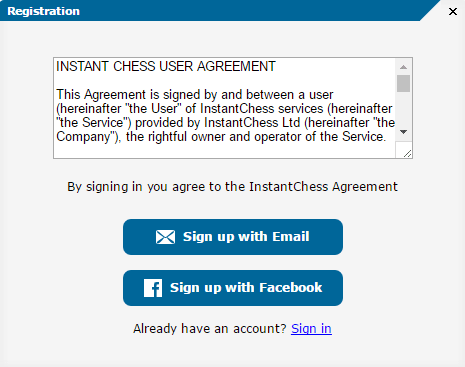Click the agreement scrollbar up arrow
The width and height of the screenshot is (465, 367).
point(403,67)
